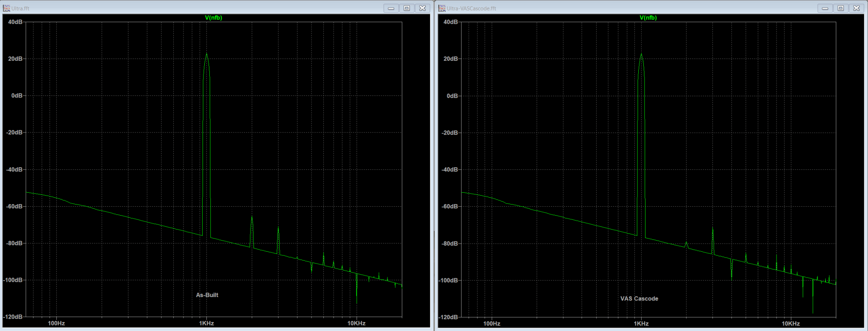Click the 3KHz third harmonic spike in Ultra-VASCascode.fft

click(713, 241)
